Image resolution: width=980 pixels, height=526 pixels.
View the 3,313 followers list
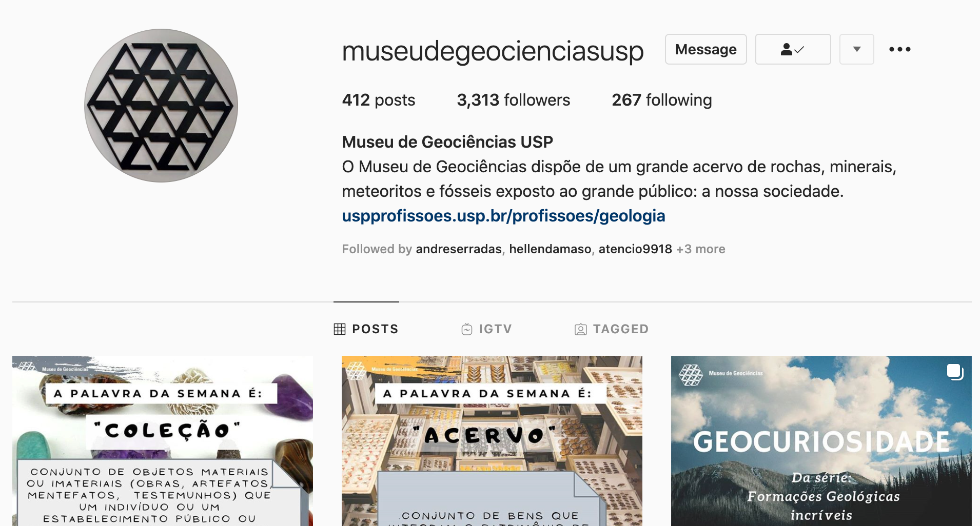coord(513,100)
